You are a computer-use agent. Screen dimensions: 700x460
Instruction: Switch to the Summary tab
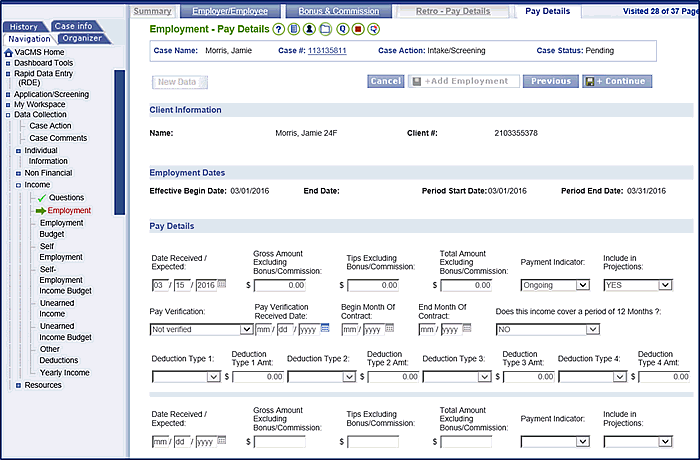[153, 11]
